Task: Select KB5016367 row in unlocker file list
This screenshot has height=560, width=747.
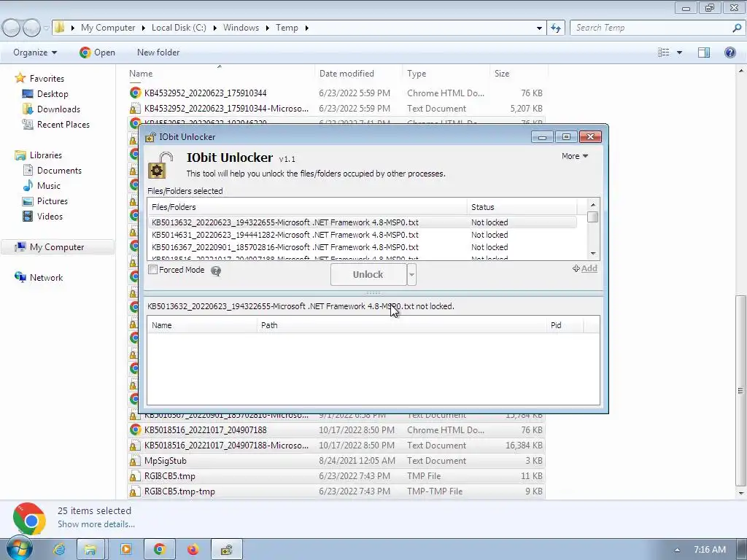Action: tap(362, 247)
